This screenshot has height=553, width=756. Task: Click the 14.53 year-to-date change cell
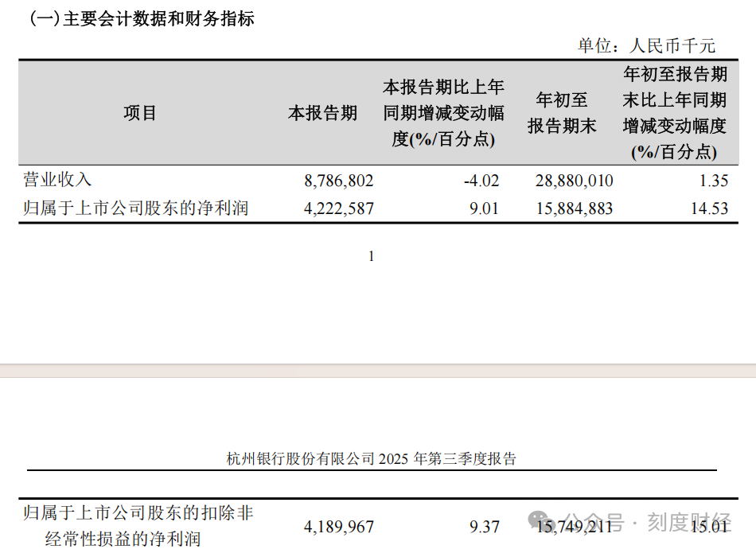point(710,208)
